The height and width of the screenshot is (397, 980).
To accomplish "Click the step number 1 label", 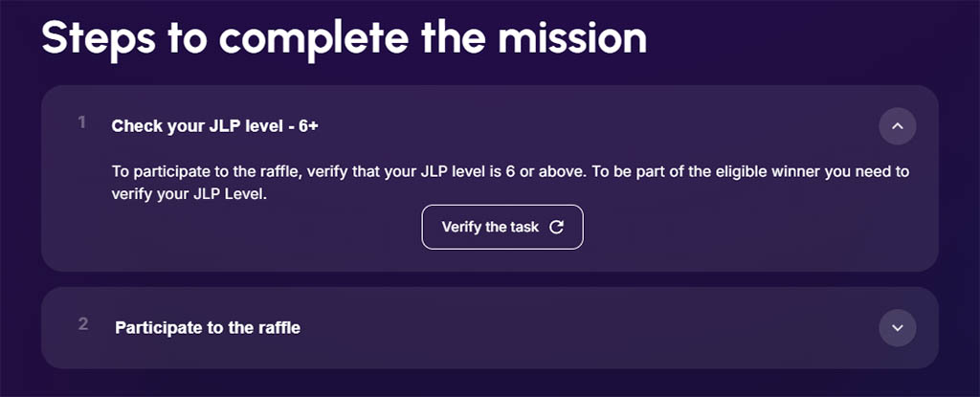I will tap(82, 123).
